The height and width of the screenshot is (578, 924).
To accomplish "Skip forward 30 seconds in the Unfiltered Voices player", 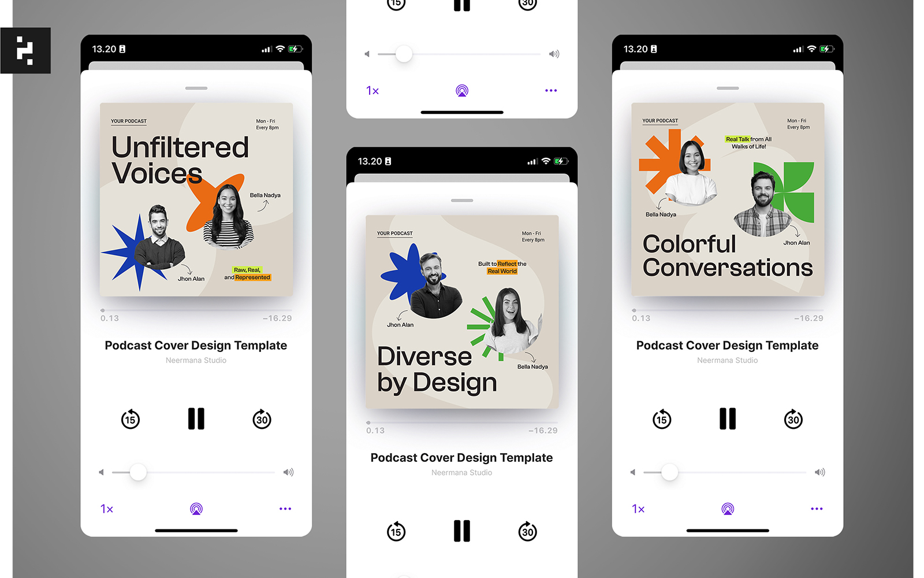I will 262,419.
